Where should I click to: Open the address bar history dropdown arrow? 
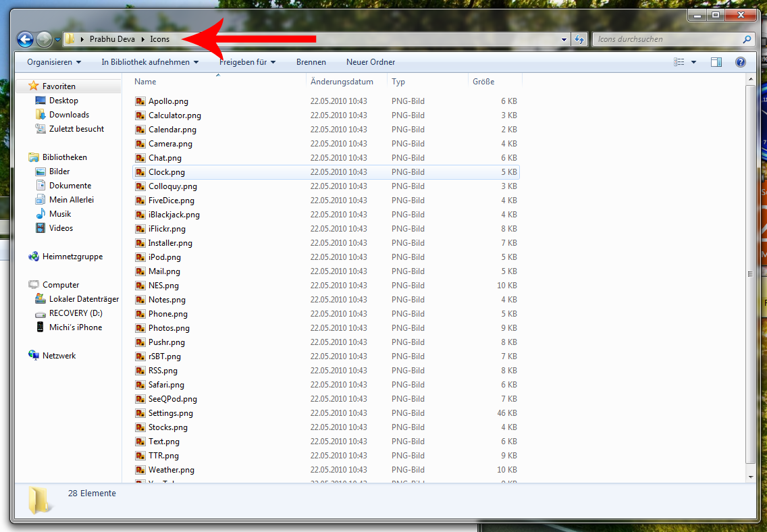pyautogui.click(x=564, y=40)
